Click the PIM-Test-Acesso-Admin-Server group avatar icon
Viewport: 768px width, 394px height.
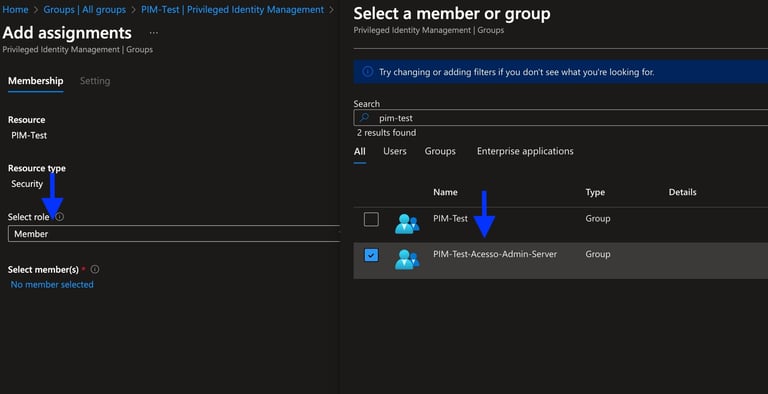407,259
